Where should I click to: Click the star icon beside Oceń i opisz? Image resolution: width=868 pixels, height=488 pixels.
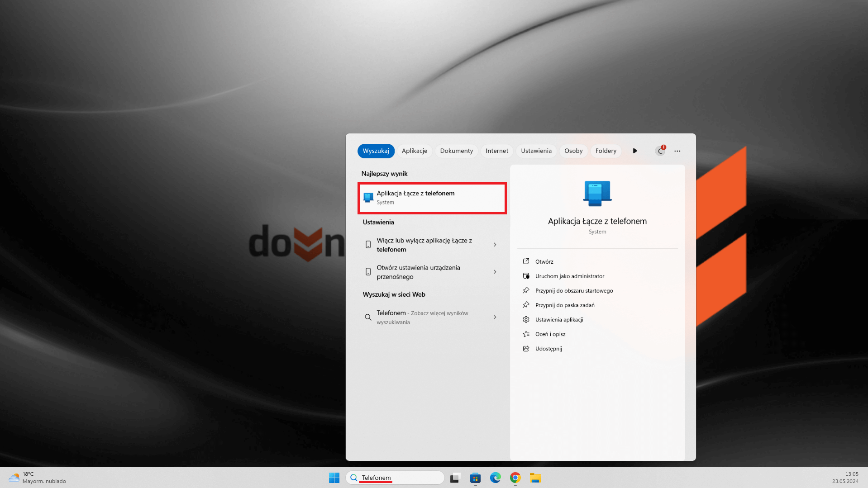[526, 334]
